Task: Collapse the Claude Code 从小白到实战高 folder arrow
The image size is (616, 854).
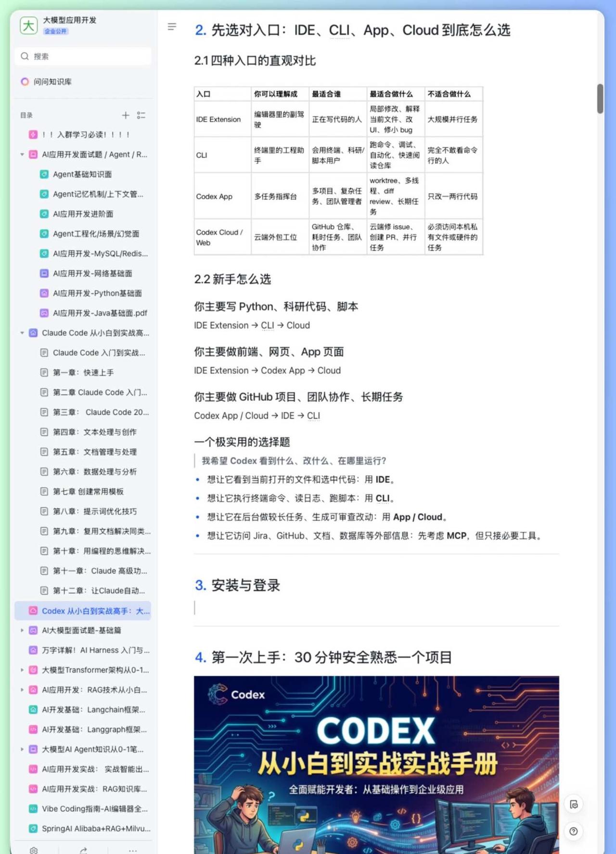Action: tap(22, 333)
